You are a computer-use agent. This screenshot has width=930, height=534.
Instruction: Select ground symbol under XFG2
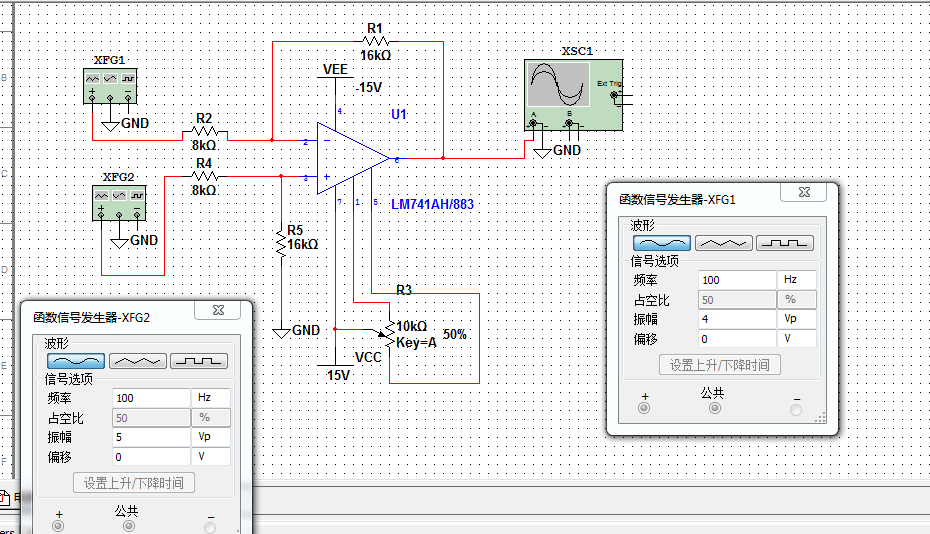point(120,242)
